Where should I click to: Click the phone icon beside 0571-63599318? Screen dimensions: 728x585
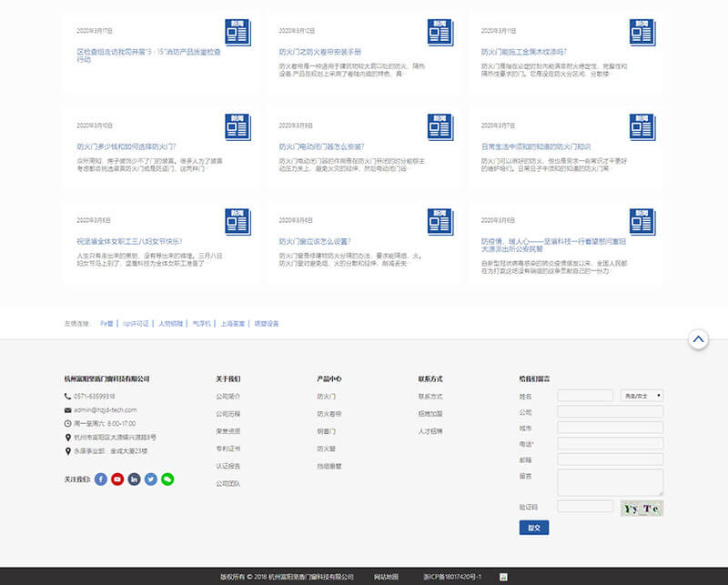[x=67, y=397]
